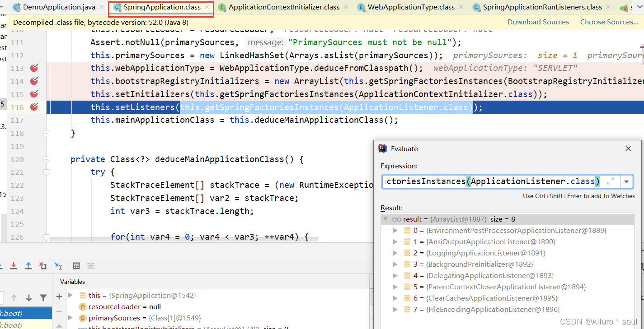Expand item 2 LoggingApplicationListener
644x329 pixels.
[x=395, y=253]
